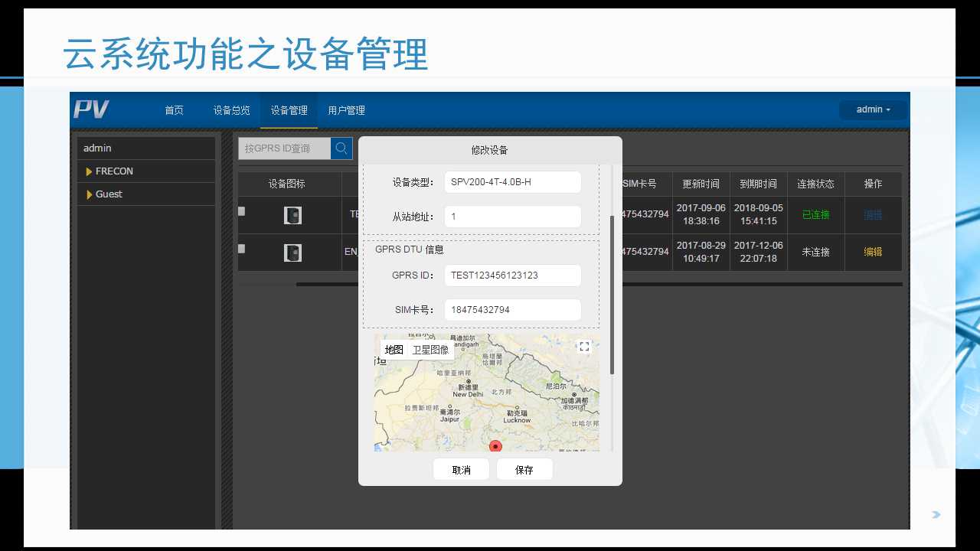Switch map to satellite imagery (卫星图像)
The image size is (980, 551).
430,350
